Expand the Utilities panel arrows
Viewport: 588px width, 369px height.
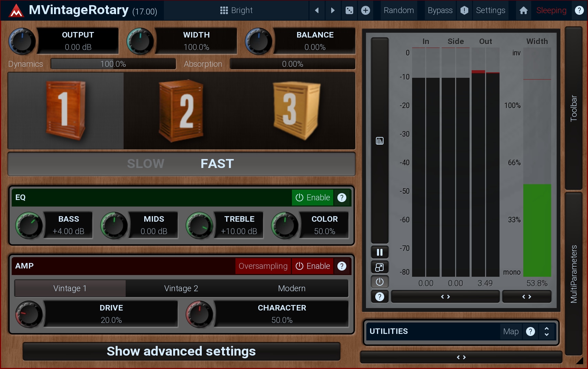pyautogui.click(x=546, y=331)
